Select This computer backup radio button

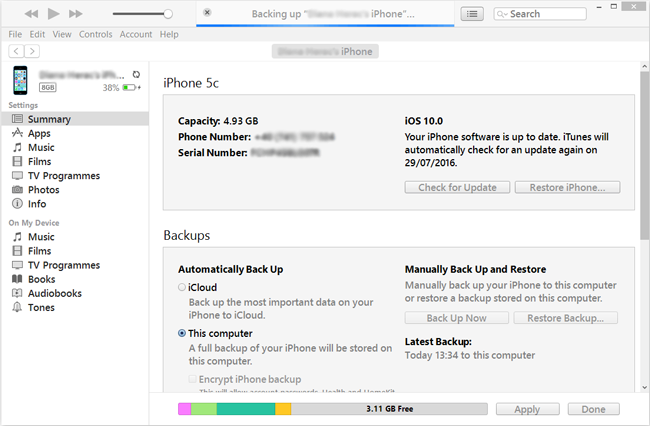coord(182,333)
